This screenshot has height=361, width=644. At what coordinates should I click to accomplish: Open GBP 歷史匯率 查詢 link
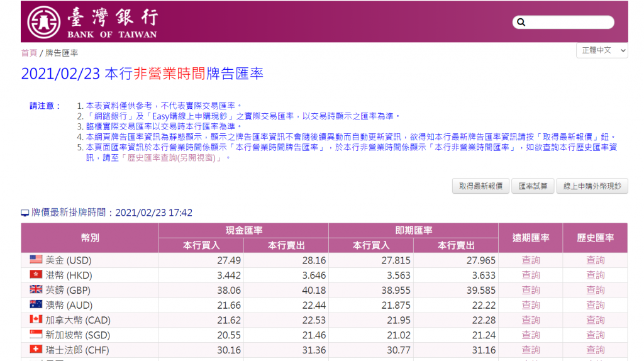click(595, 290)
